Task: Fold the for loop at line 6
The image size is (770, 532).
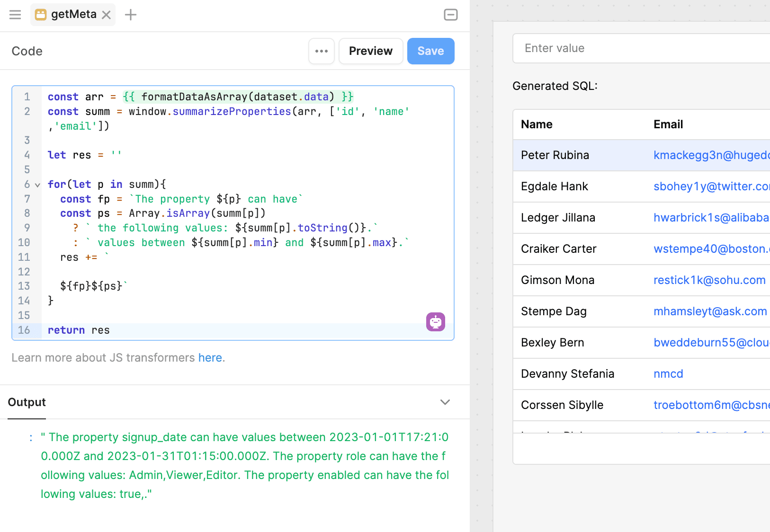Action: point(37,185)
